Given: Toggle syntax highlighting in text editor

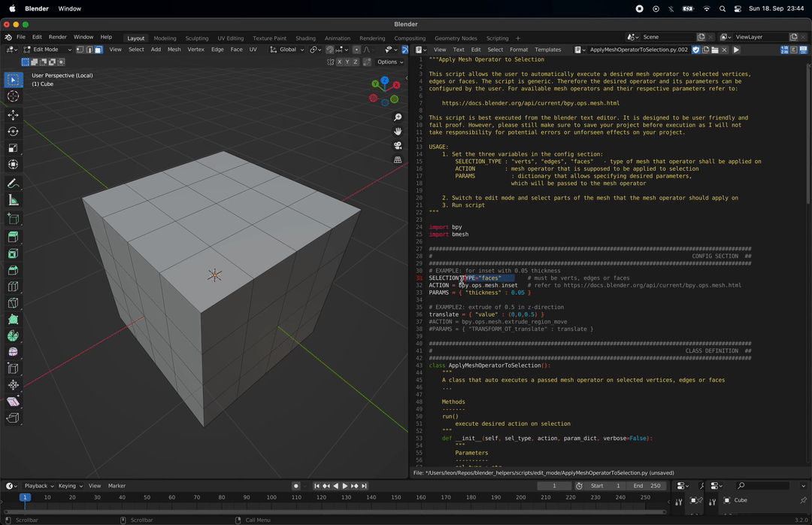Looking at the screenshot, I should pyautogui.click(x=804, y=50).
